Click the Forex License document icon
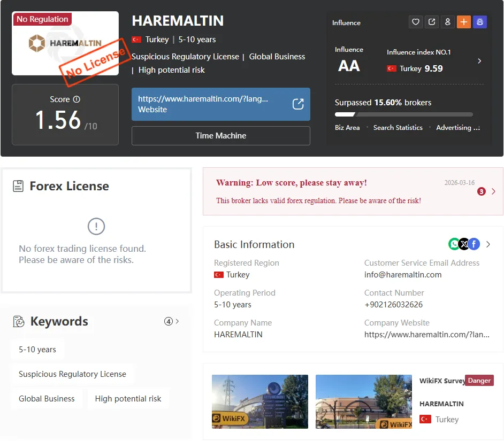504x441 pixels. coord(18,186)
